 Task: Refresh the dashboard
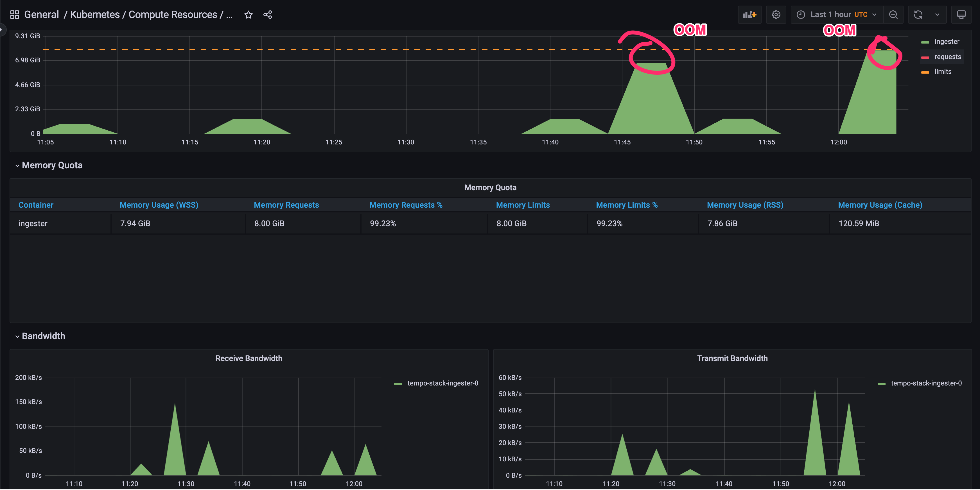tap(918, 15)
